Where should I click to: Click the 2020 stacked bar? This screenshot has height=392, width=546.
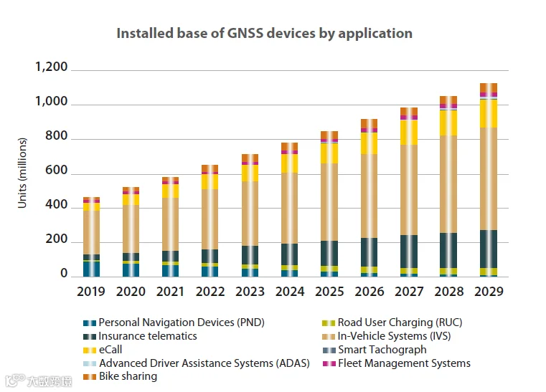point(131,232)
